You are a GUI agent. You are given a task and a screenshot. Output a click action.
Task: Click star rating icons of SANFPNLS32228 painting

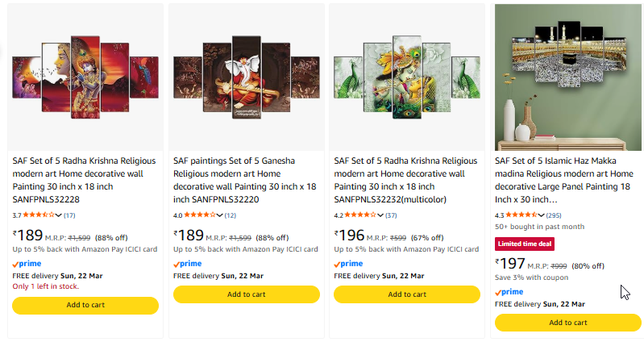click(x=38, y=215)
